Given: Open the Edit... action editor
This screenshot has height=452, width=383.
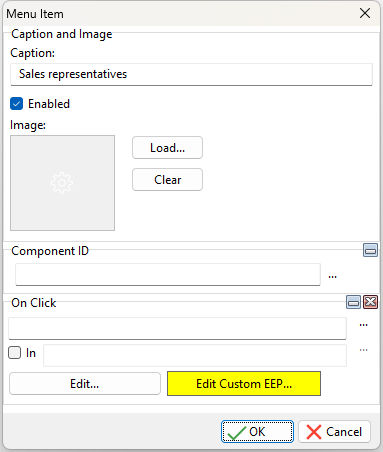Looking at the screenshot, I should click(x=85, y=384).
